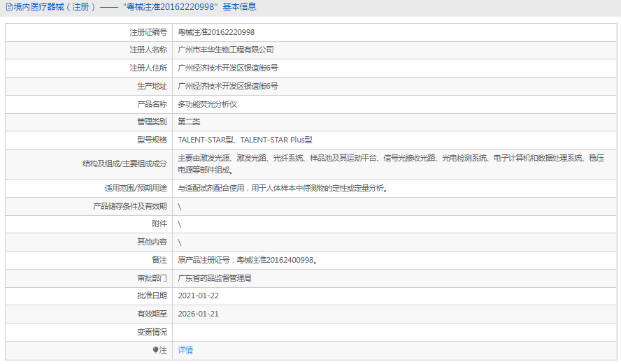Click the 生产地址 address value
The height and width of the screenshot is (364, 621).
(x=228, y=86)
